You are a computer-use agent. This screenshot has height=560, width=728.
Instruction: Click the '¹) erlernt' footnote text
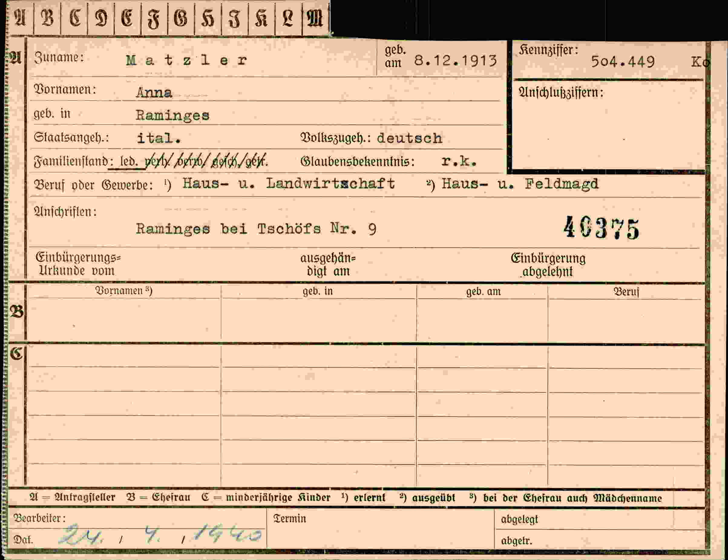(363, 498)
